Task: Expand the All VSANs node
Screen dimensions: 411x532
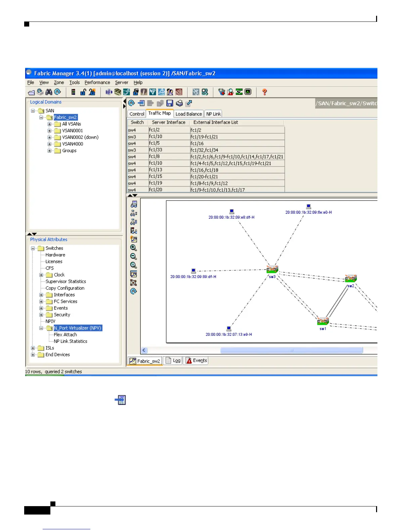Action: click(x=49, y=124)
